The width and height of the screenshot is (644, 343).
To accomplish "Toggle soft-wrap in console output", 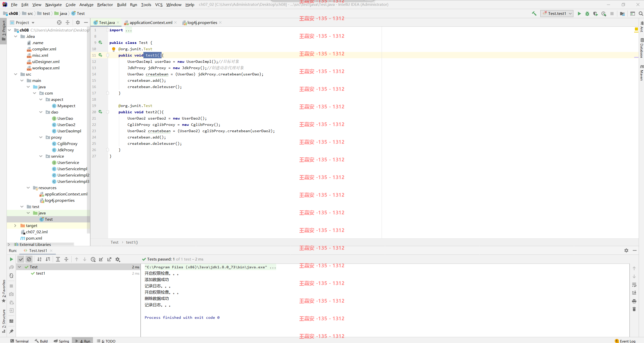I will click(634, 285).
